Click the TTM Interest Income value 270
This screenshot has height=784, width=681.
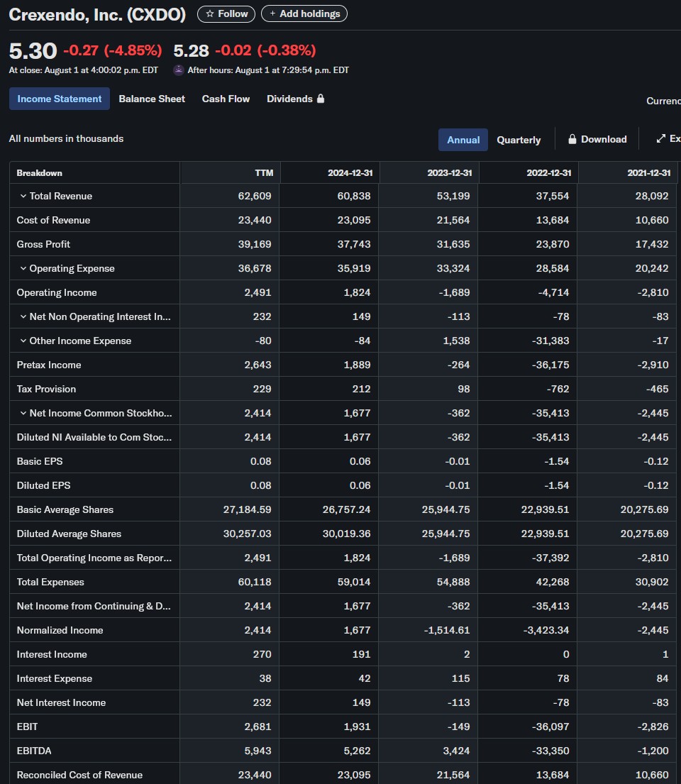point(262,654)
